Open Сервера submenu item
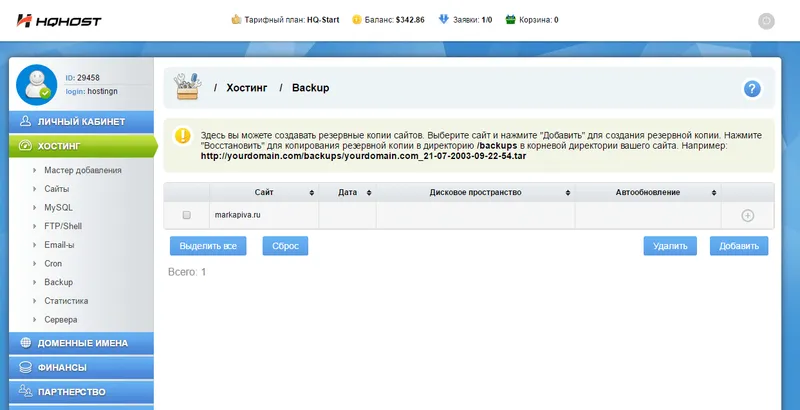This screenshot has height=410, width=800. tap(61, 320)
